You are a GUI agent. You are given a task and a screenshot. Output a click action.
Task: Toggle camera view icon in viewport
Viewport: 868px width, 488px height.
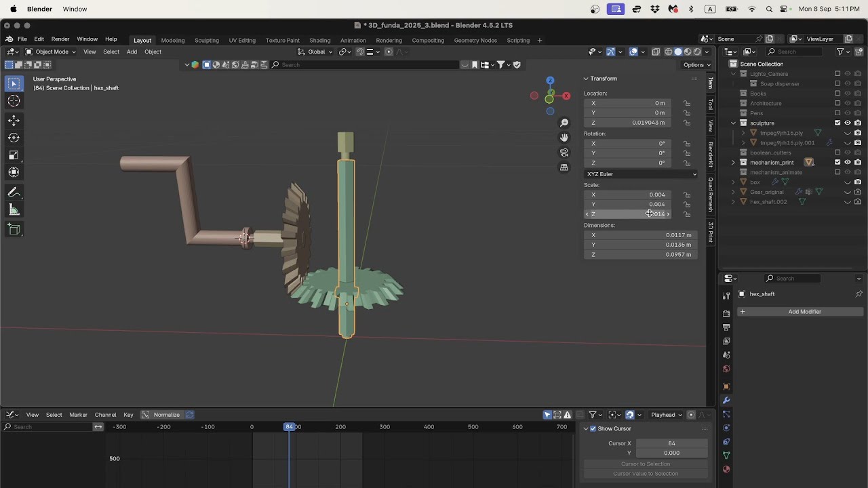[564, 152]
